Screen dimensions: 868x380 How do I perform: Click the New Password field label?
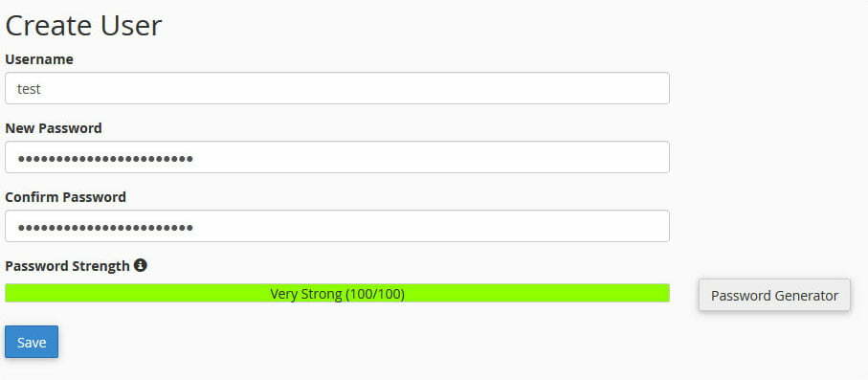pyautogui.click(x=54, y=128)
